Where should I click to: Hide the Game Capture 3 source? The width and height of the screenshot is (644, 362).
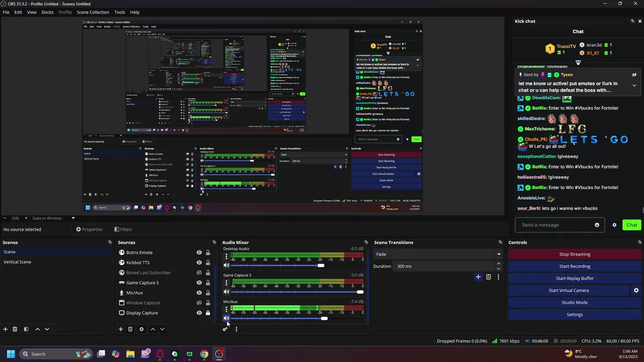pos(199,283)
